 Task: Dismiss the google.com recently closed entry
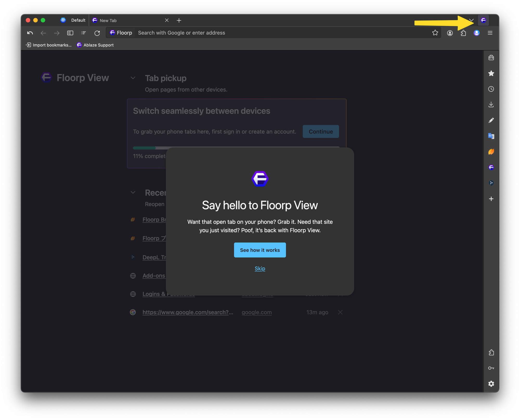[340, 312]
